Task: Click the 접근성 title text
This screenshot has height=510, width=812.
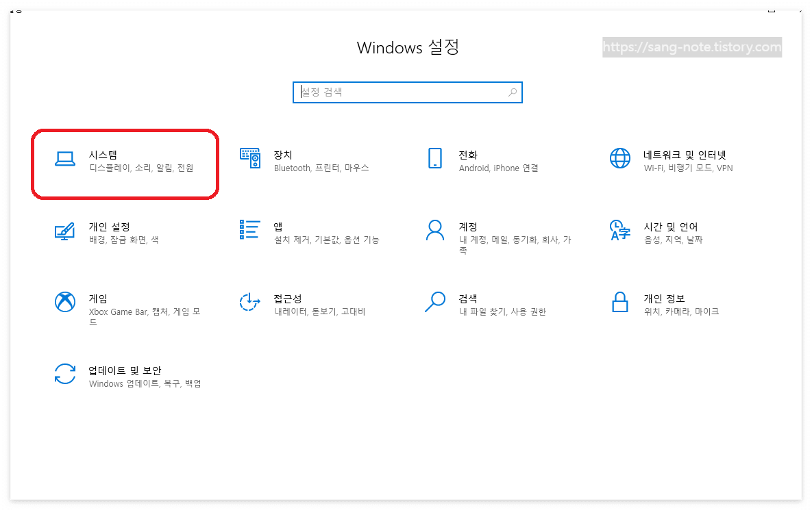Action: point(287,298)
